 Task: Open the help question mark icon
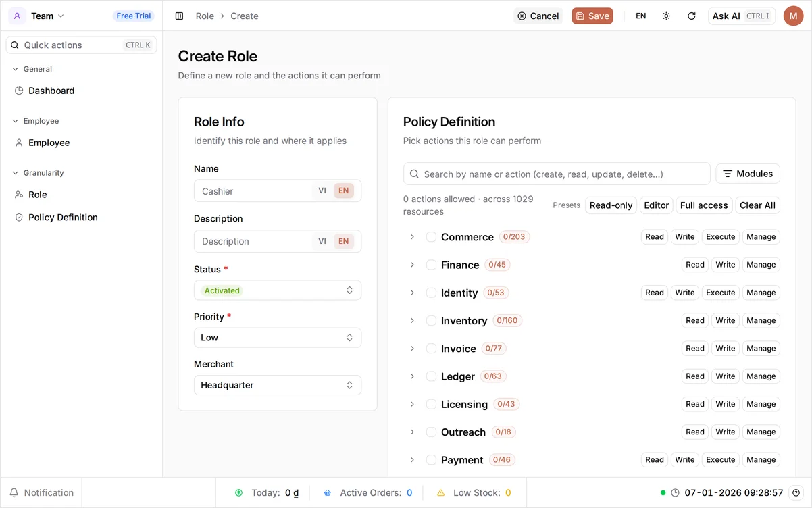pos(796,493)
